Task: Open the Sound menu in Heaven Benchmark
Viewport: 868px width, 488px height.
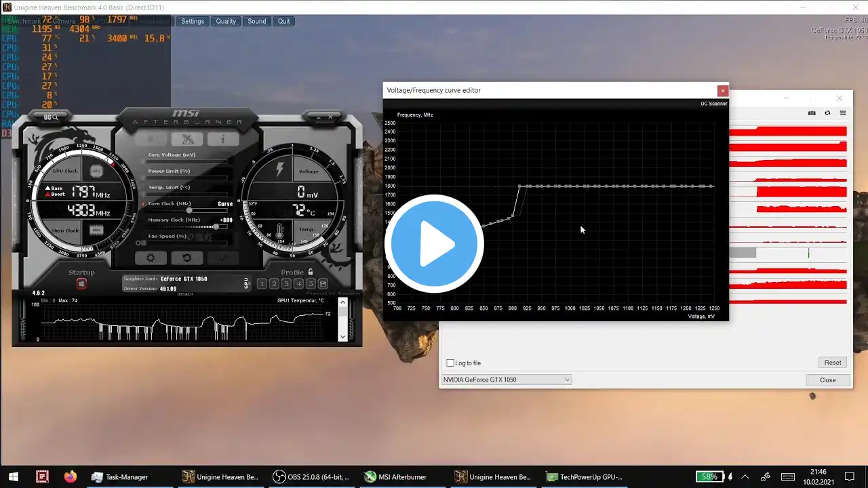Action: pyautogui.click(x=257, y=21)
